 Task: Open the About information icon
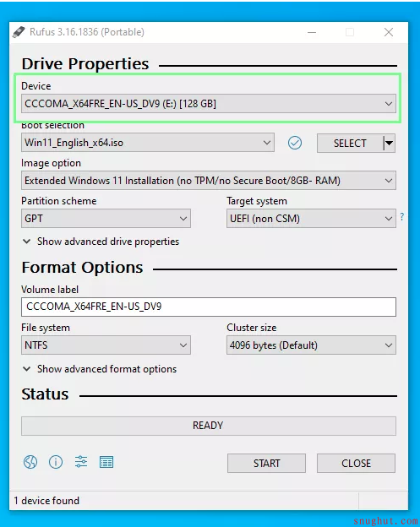pyautogui.click(x=56, y=462)
